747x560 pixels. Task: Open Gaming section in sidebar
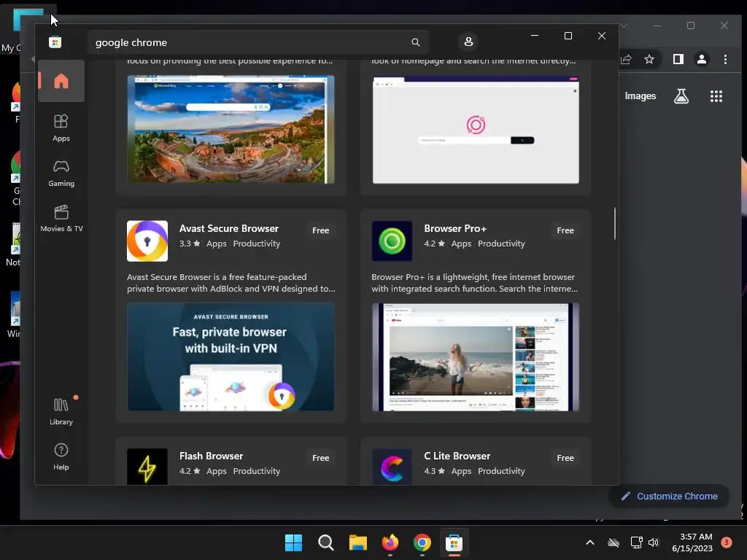pyautogui.click(x=61, y=174)
